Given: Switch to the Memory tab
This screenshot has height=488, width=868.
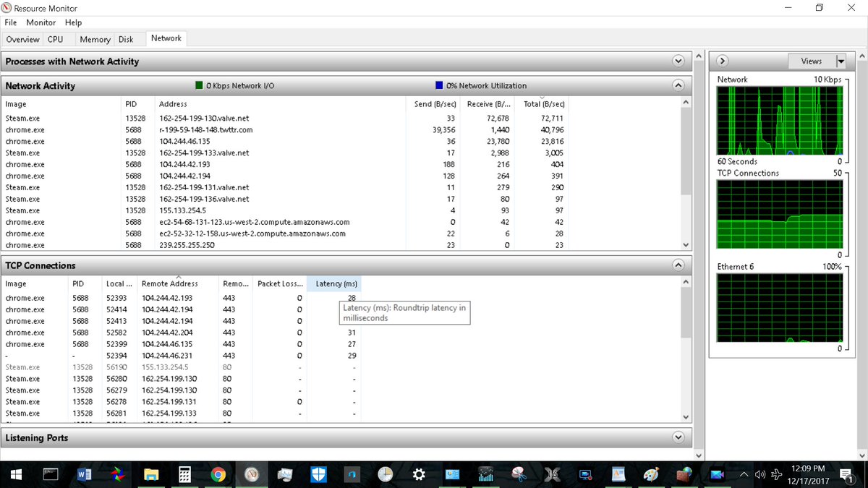Looking at the screenshot, I should [95, 40].
